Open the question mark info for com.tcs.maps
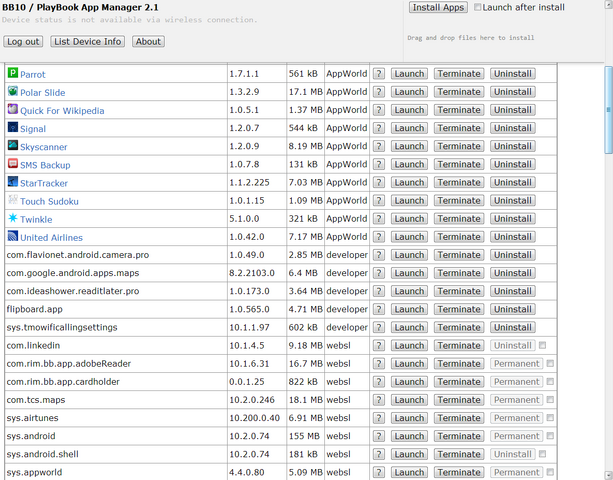The height and width of the screenshot is (480, 613). tap(378, 400)
